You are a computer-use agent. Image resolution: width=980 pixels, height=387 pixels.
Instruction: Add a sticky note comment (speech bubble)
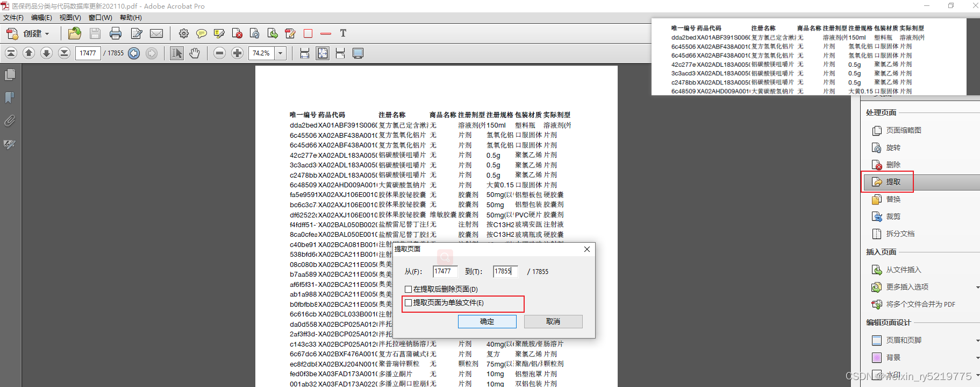202,33
